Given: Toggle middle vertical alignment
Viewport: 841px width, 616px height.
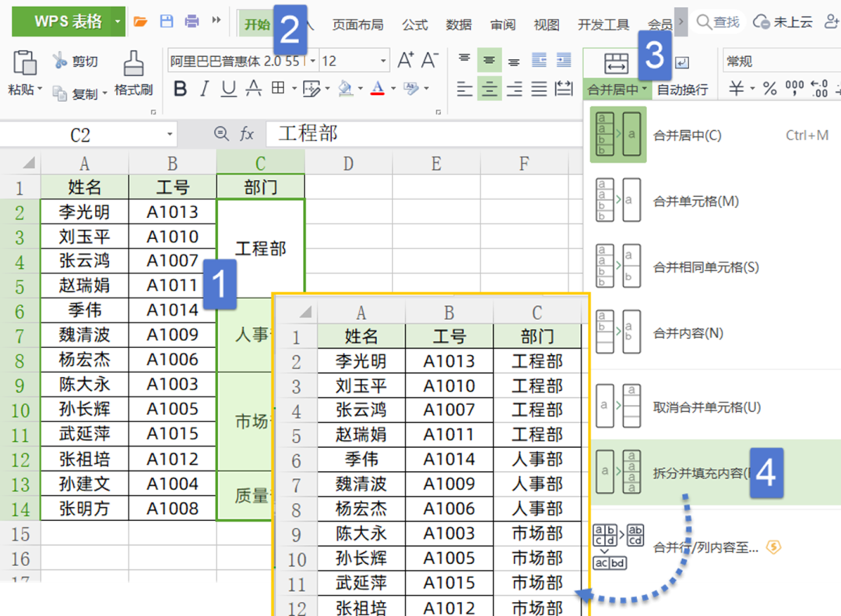Looking at the screenshot, I should pos(489,60).
